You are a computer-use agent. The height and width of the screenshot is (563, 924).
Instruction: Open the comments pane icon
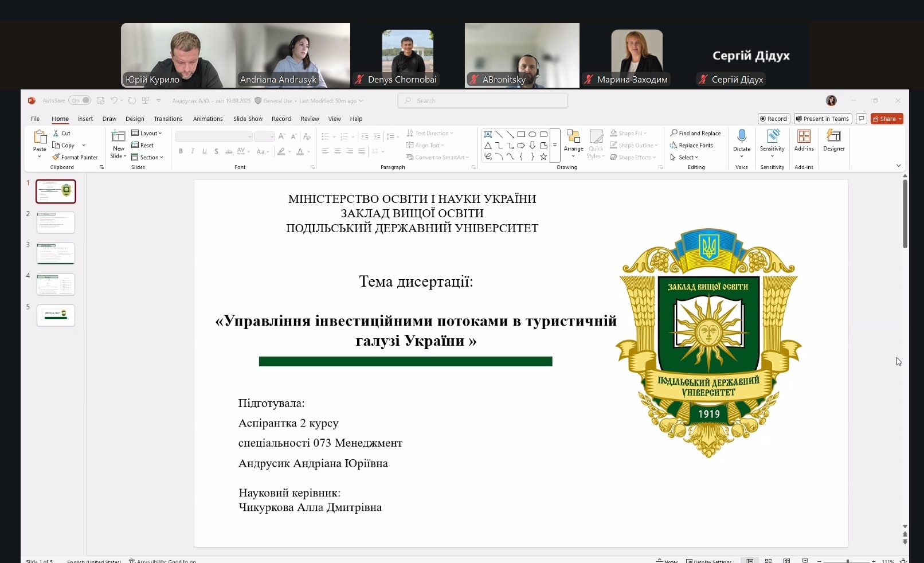coord(861,119)
